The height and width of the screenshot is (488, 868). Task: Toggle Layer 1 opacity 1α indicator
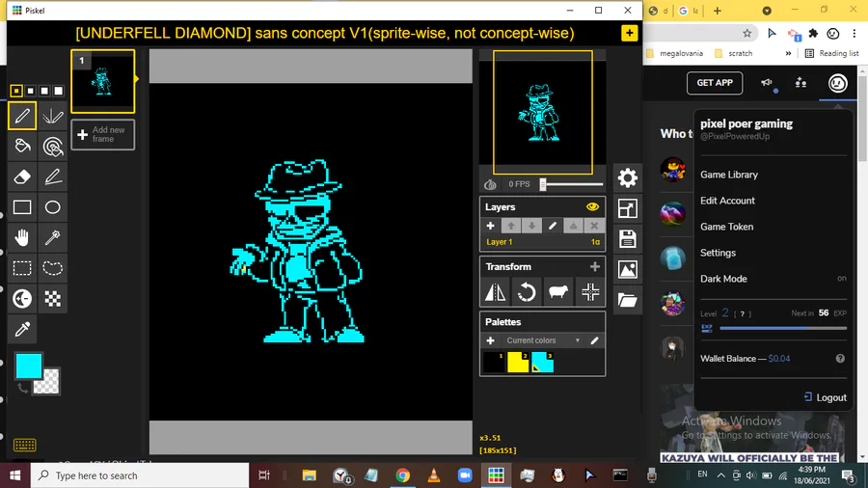[595, 242]
